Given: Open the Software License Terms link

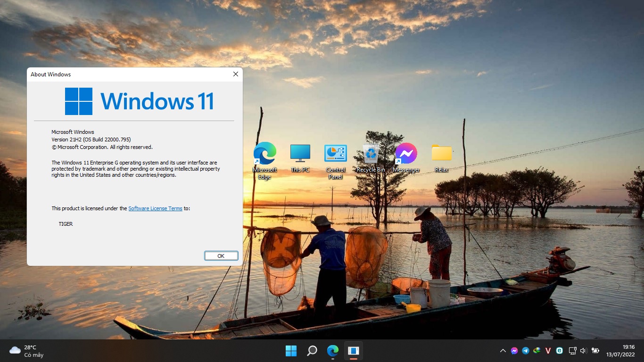Looking at the screenshot, I should pyautogui.click(x=155, y=208).
